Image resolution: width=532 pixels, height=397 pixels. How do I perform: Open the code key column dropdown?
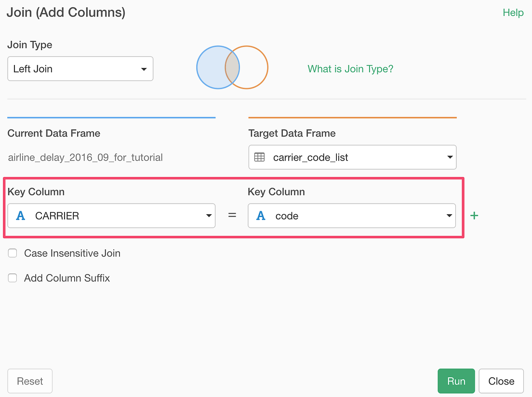tap(352, 216)
